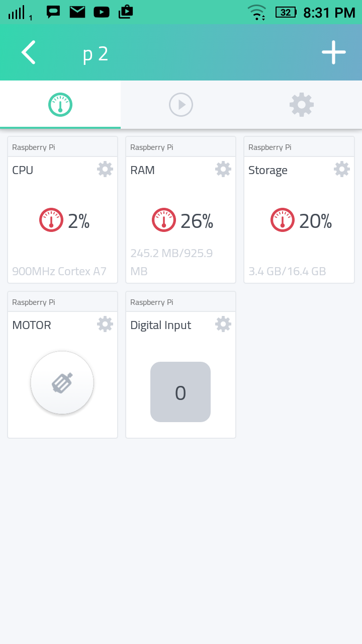The width and height of the screenshot is (362, 644).
Task: Tap the Raspberry Pi header on MOTOR card
Action: (x=34, y=302)
